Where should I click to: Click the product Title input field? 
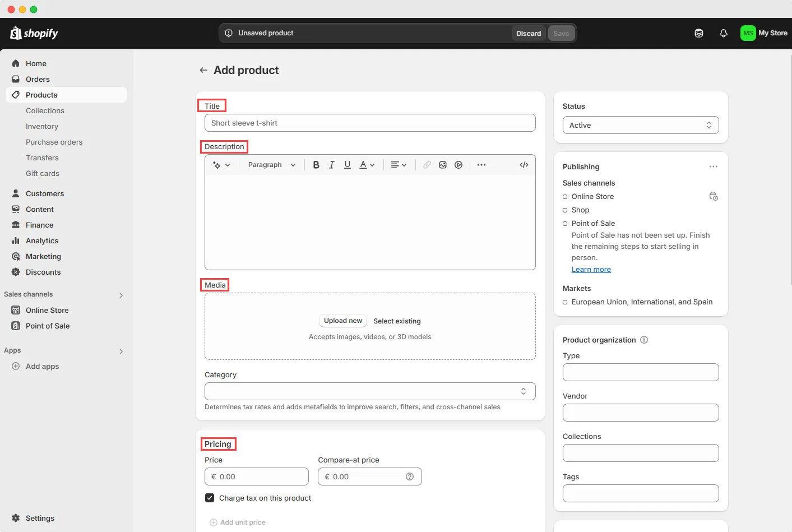point(370,123)
